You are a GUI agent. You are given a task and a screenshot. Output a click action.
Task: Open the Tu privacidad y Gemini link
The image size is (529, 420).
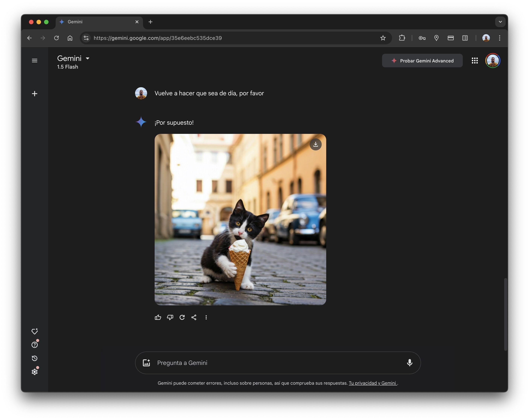coord(373,383)
